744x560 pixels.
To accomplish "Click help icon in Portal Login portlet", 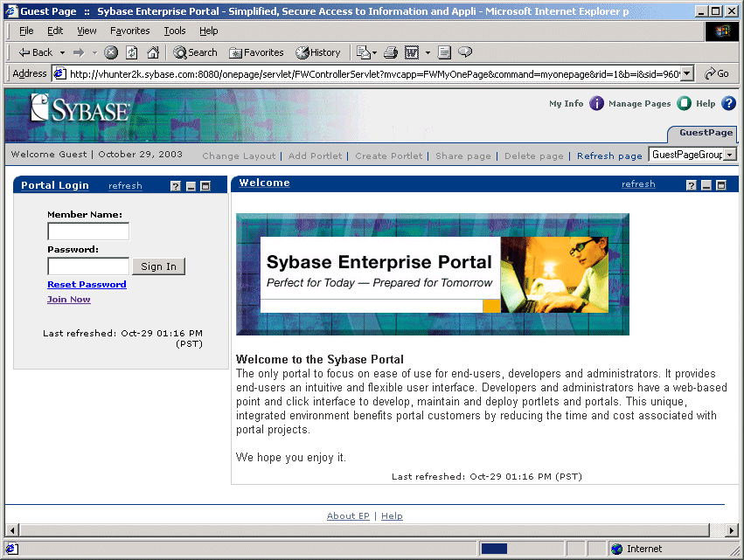I will (176, 186).
